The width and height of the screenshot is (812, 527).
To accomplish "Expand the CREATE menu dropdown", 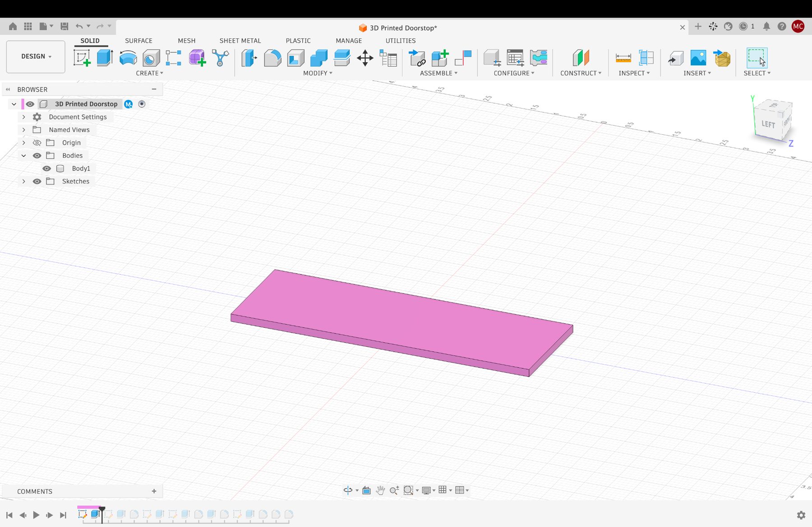I will pyautogui.click(x=149, y=73).
